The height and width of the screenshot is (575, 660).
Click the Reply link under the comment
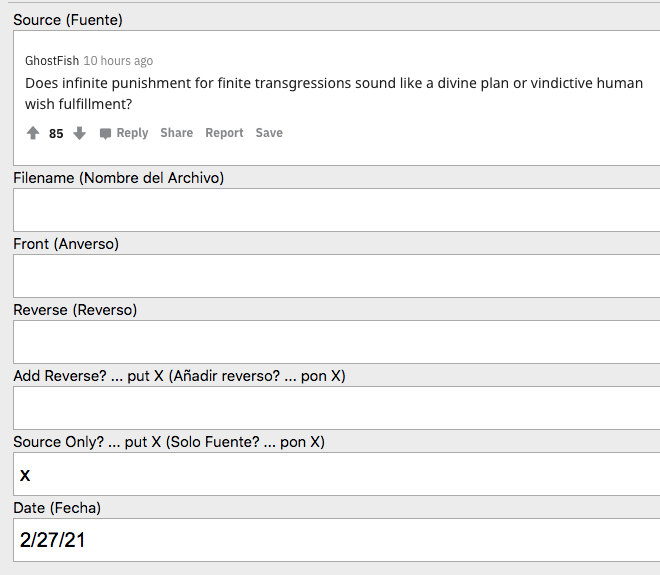tap(132, 133)
